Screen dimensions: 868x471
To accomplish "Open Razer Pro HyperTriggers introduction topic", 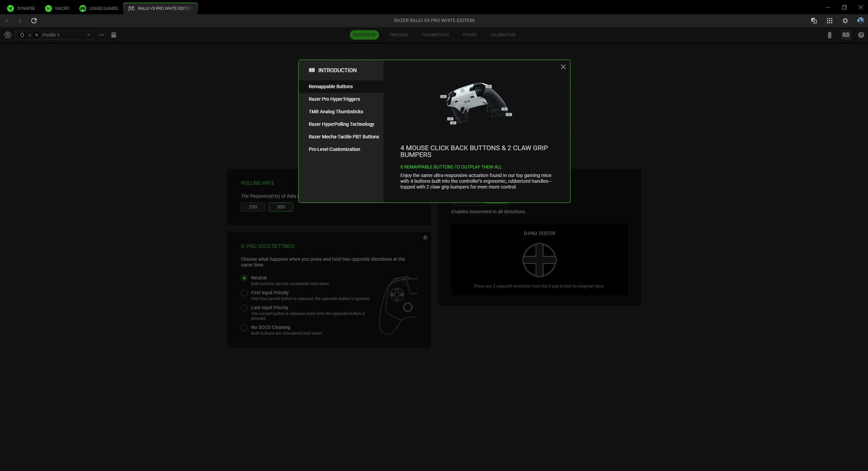I will pyautogui.click(x=334, y=99).
